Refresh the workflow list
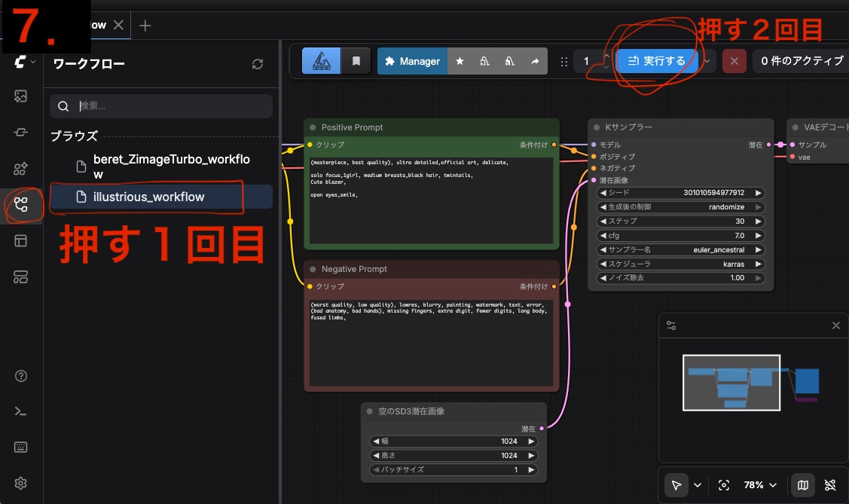 (x=258, y=64)
